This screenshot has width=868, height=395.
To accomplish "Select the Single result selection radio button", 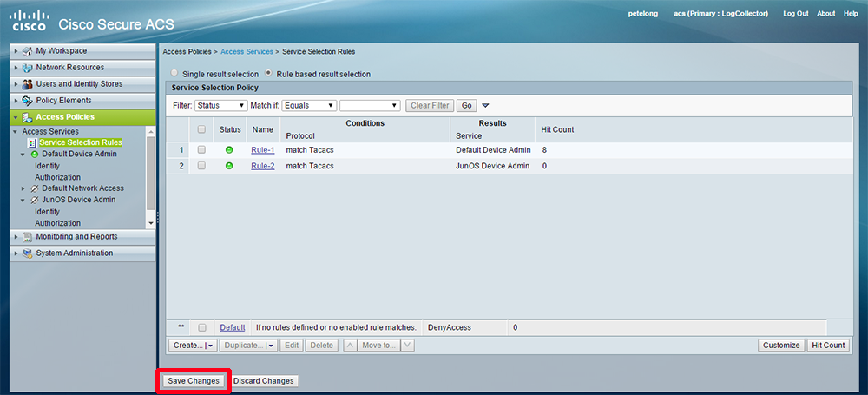I will (x=174, y=73).
